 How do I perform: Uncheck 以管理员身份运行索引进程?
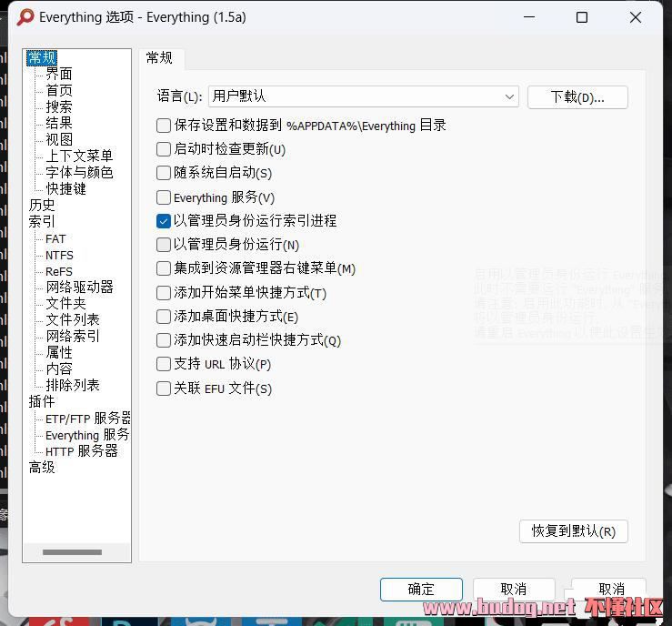click(x=164, y=221)
